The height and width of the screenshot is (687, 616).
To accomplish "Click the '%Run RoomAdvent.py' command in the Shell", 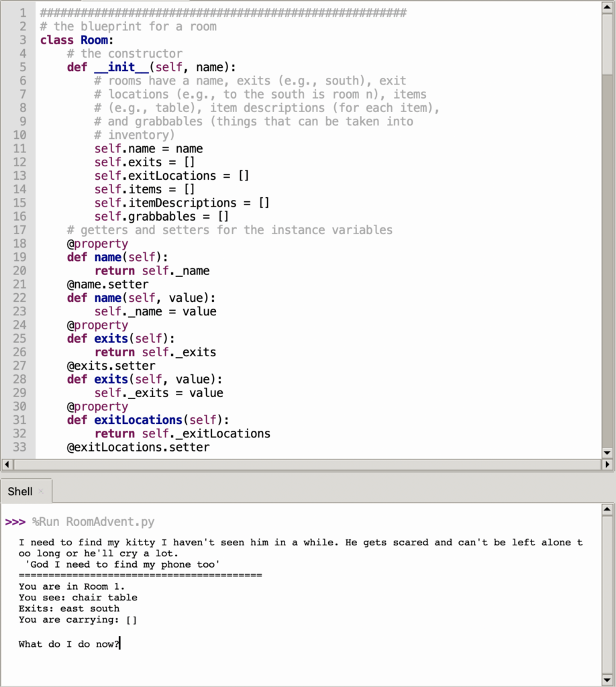I will [x=93, y=522].
